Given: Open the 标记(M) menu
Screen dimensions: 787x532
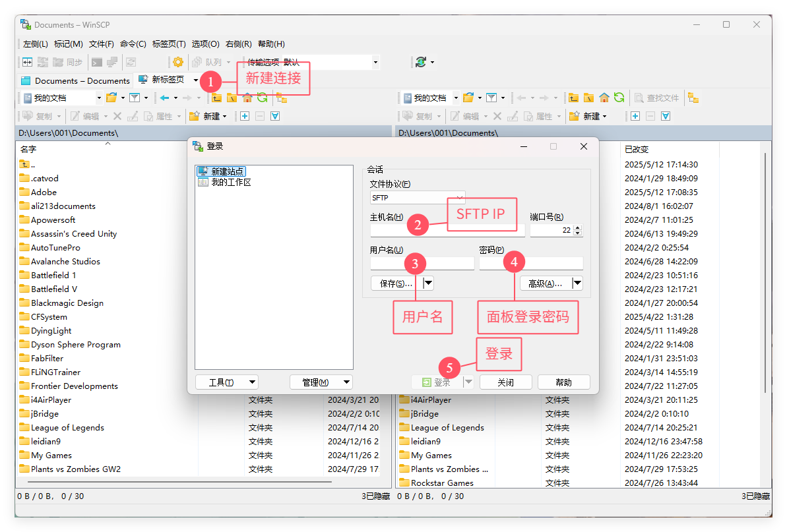Looking at the screenshot, I should click(68, 44).
